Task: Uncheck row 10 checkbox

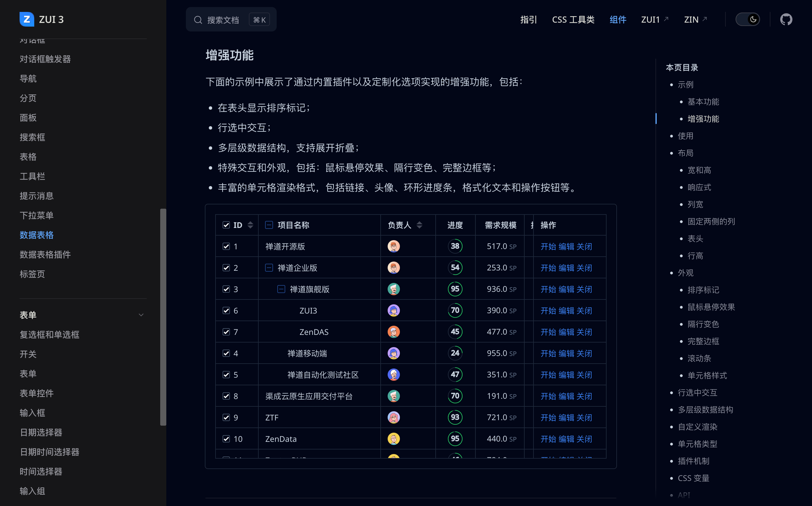Action: [226, 439]
